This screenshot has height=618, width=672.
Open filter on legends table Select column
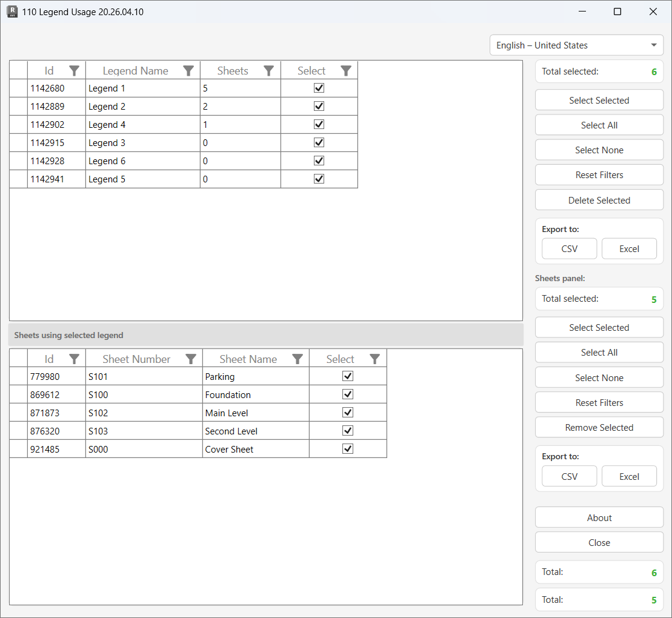346,71
